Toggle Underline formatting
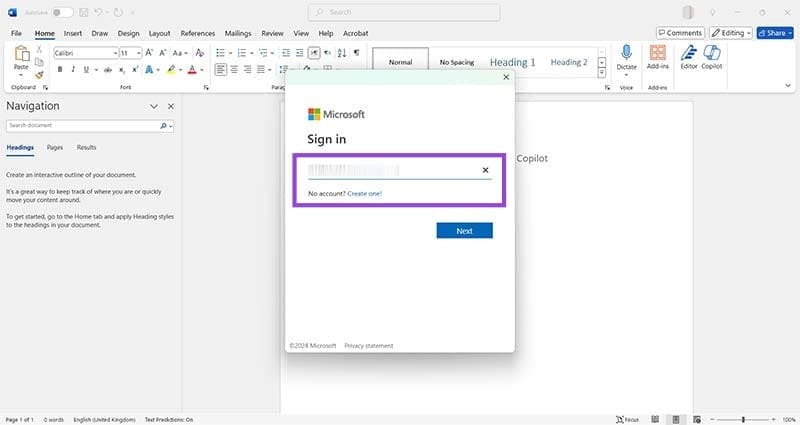800x425 pixels. [x=86, y=69]
